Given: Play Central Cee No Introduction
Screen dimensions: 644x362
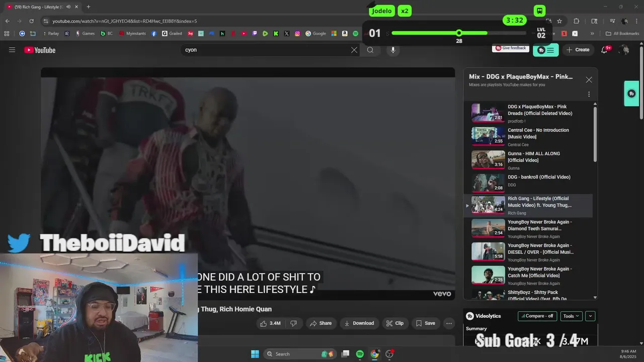Looking at the screenshot, I should [x=528, y=137].
